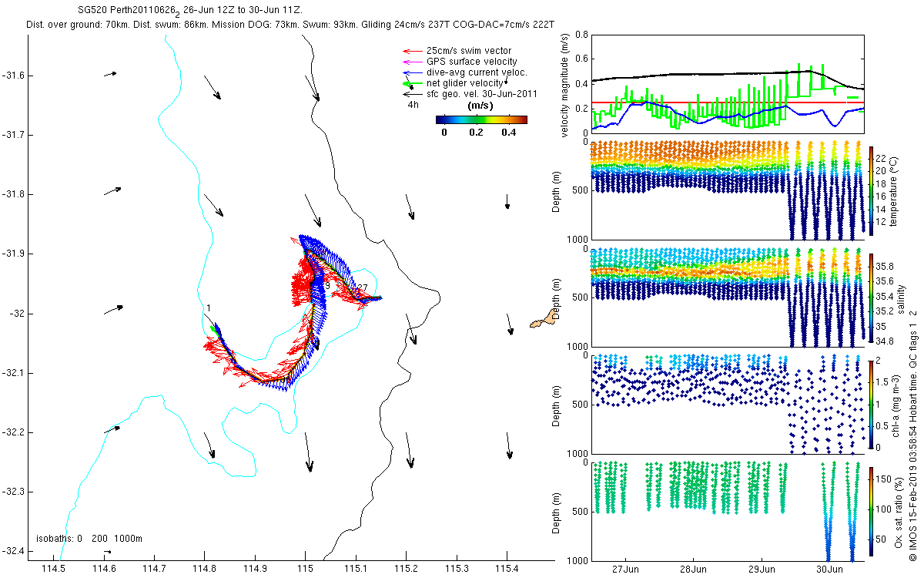
Task: Click the latitude tick label -32.2
Action: [14, 432]
